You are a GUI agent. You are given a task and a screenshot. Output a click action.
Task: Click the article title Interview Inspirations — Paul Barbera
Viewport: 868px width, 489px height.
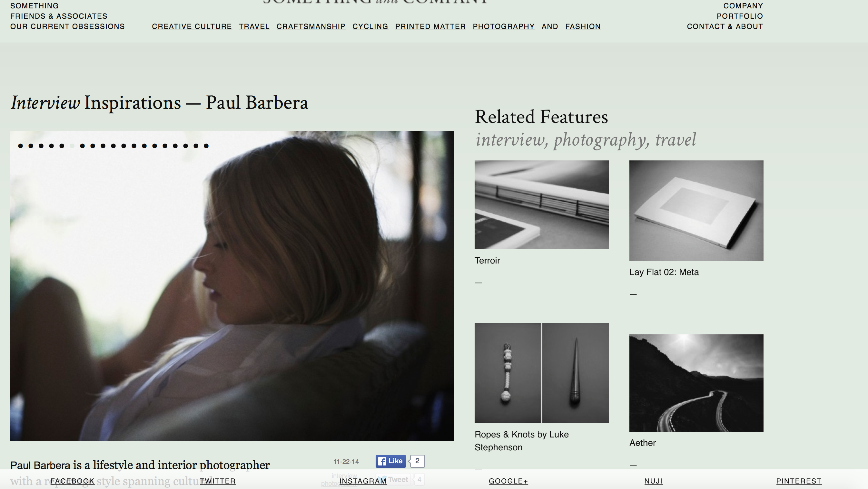point(159,103)
